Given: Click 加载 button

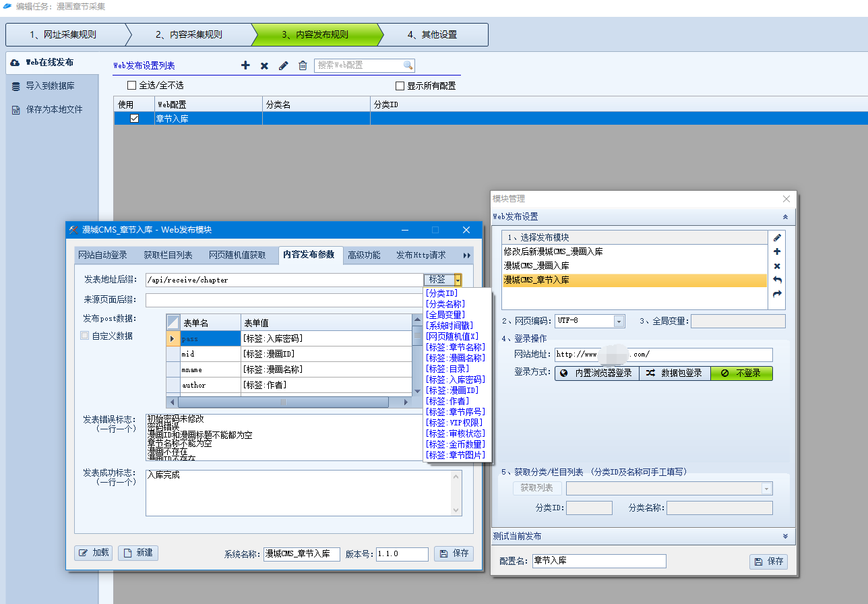Looking at the screenshot, I should point(93,553).
